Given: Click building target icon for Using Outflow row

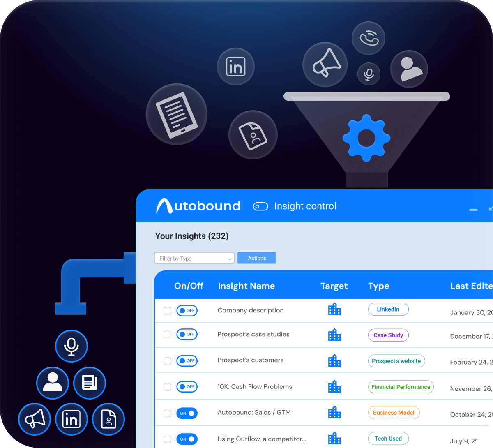Looking at the screenshot, I should 334,438.
